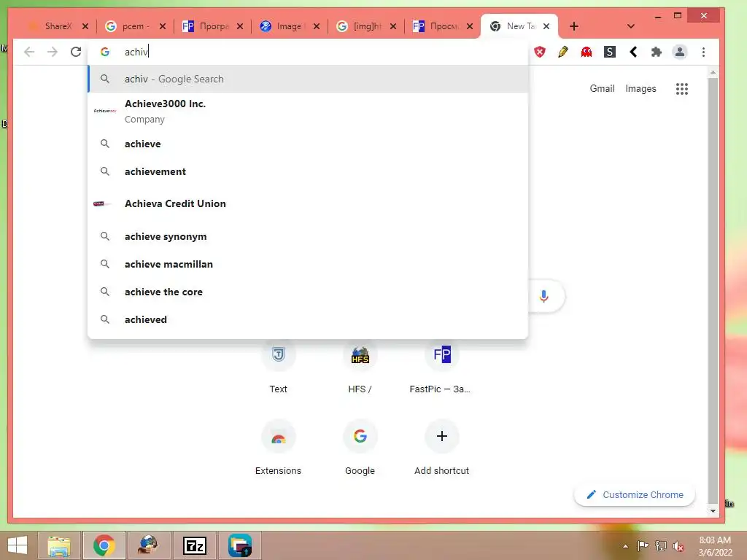Select the Achieva Credit Union suggestion
Viewport: 747px width, 560px height.
click(308, 204)
